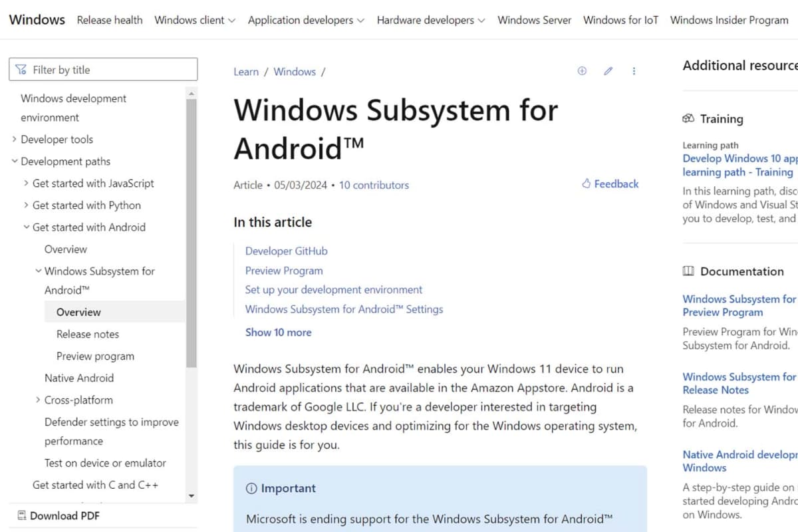Click the Training section icon
798x532 pixels.
688,119
